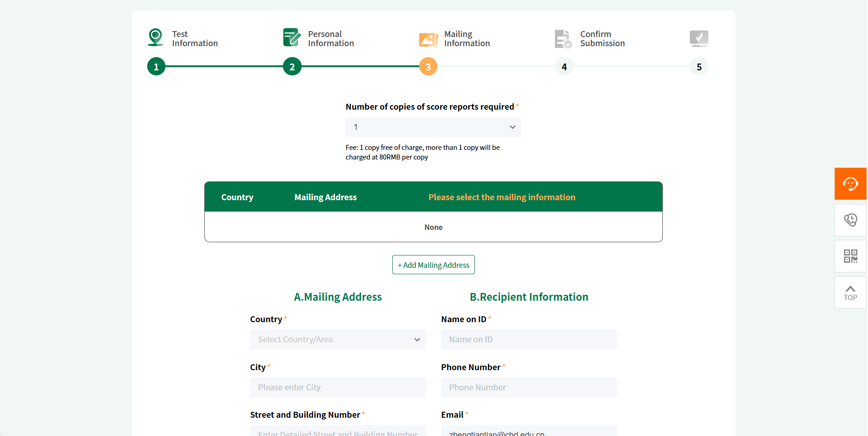Screen dimensions: 868x436
Task: Open the Select Country/Area dropdown
Action: (337, 340)
